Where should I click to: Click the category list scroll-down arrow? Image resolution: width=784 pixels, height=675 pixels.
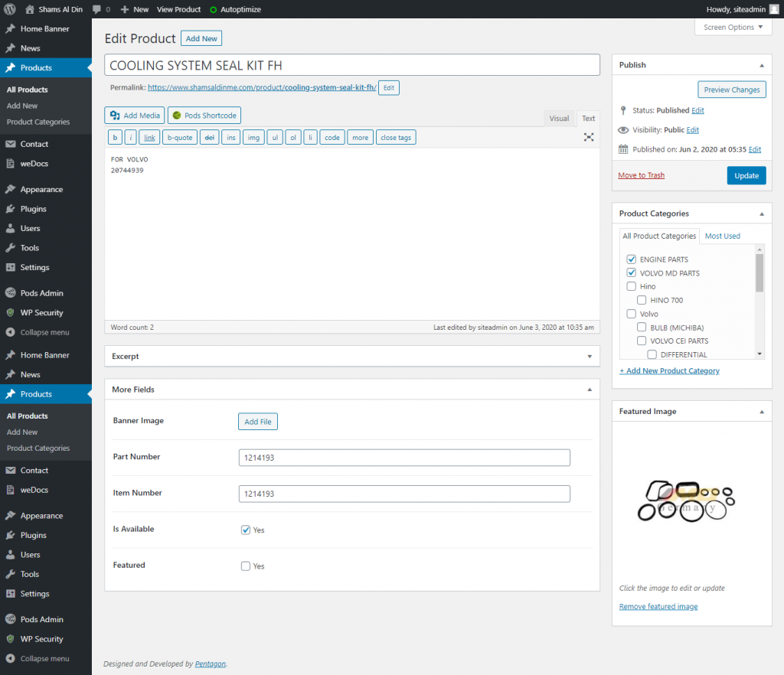pos(759,354)
